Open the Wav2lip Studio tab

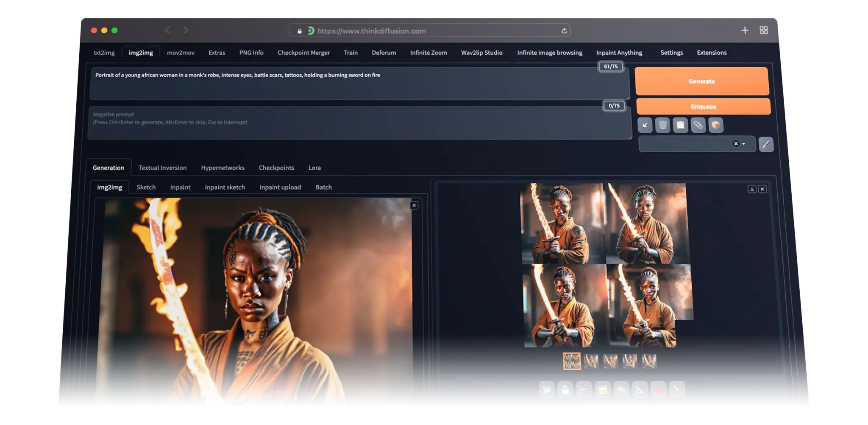pos(482,53)
